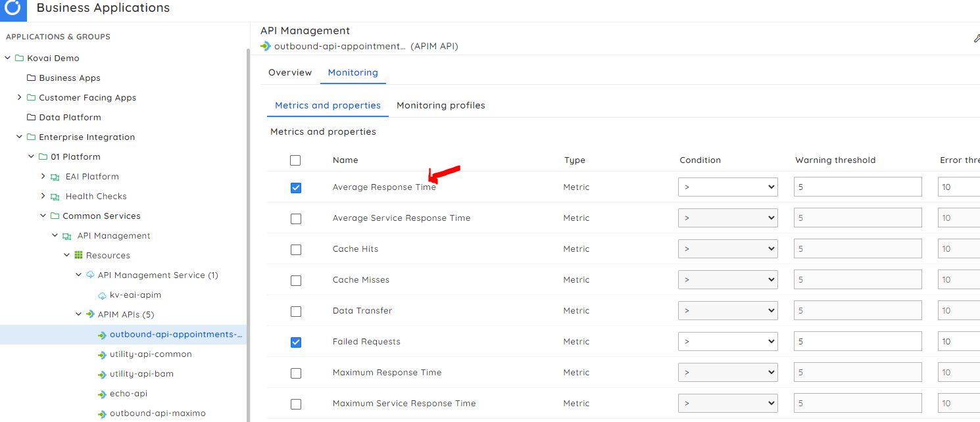Collapse the Kovai Demo tree node

[8, 58]
